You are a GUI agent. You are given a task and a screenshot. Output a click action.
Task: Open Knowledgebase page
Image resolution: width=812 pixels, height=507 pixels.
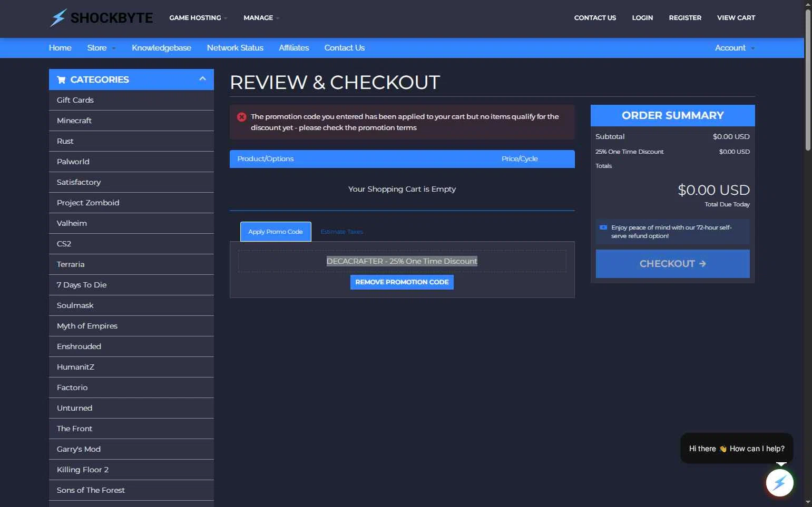[x=161, y=48]
